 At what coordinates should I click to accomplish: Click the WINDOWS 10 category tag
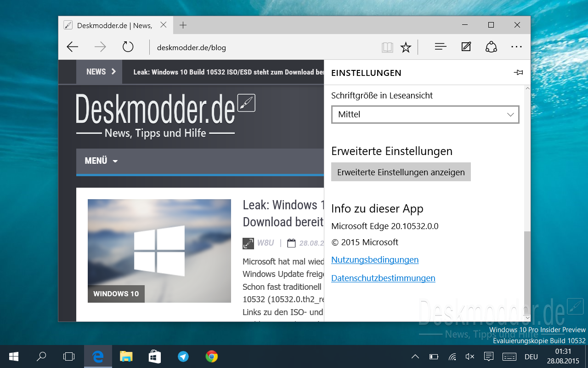click(116, 294)
